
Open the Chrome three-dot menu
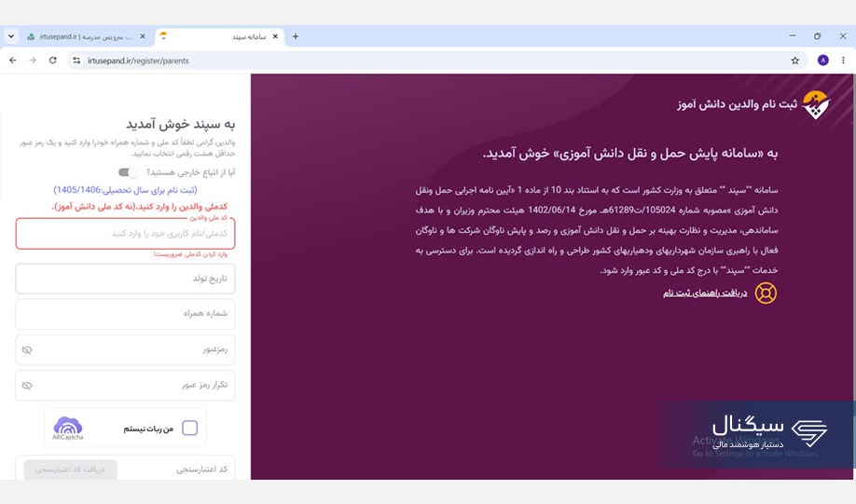[x=843, y=61]
